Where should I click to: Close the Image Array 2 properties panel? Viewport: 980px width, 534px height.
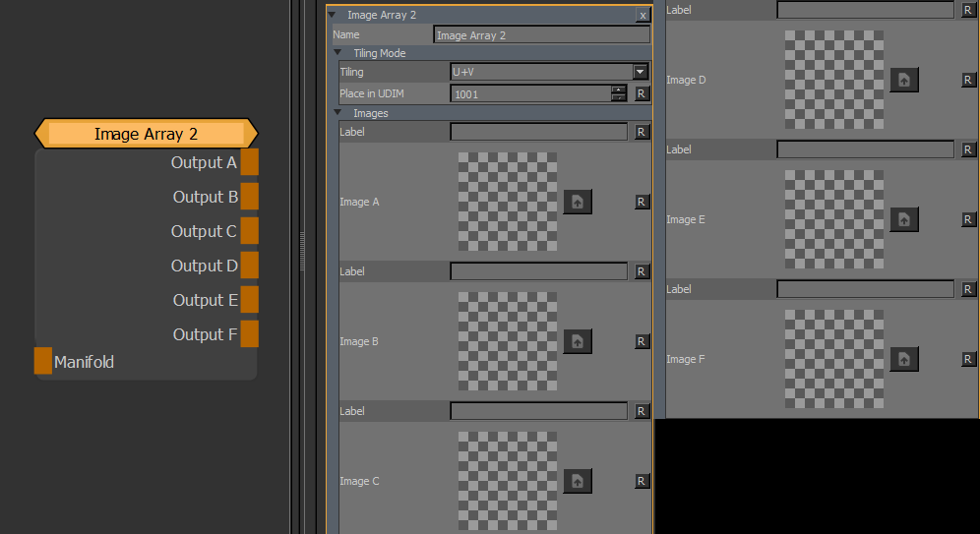pos(643,15)
